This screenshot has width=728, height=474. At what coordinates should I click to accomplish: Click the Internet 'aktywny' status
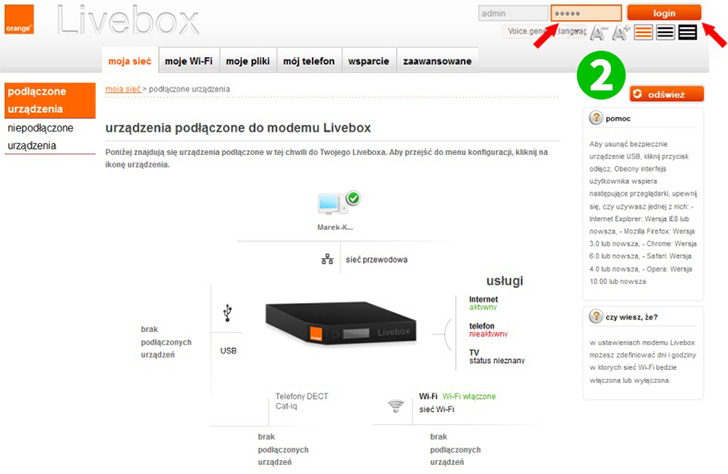tap(483, 307)
